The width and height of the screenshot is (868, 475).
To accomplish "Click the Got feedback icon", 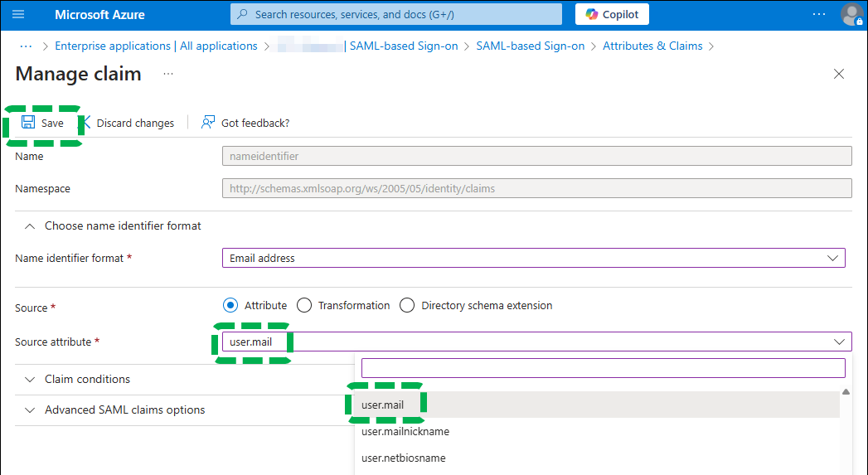I will click(x=208, y=123).
